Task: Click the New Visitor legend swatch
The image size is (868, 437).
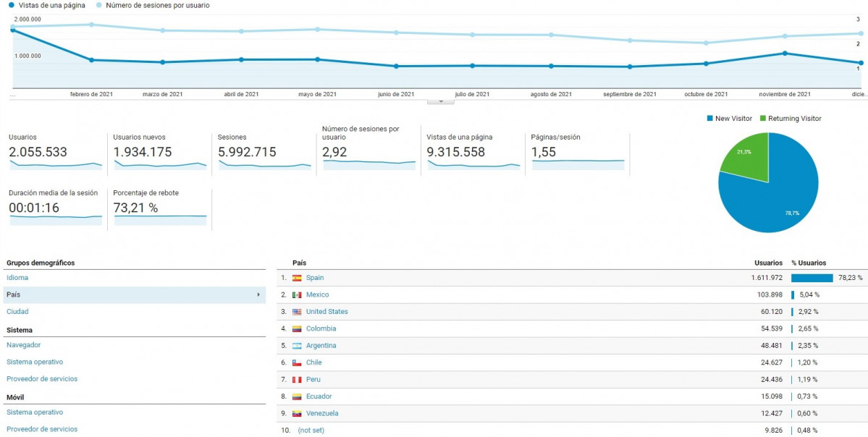Action: (x=710, y=119)
